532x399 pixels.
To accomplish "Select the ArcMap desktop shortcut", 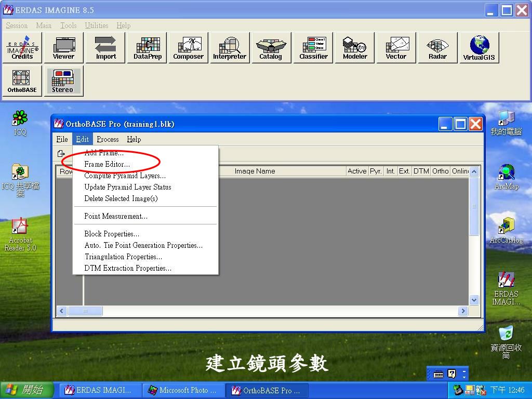I will (506, 177).
